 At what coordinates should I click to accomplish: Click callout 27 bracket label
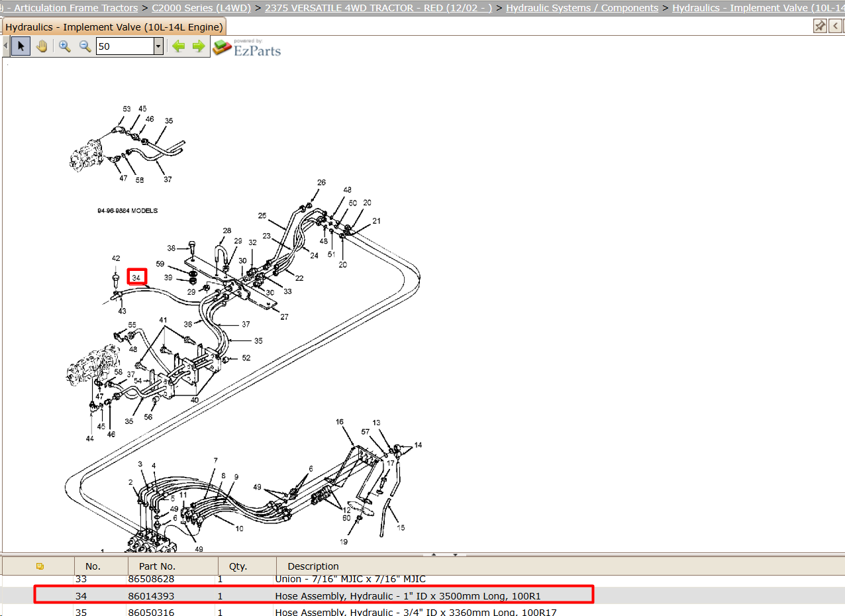click(x=284, y=317)
